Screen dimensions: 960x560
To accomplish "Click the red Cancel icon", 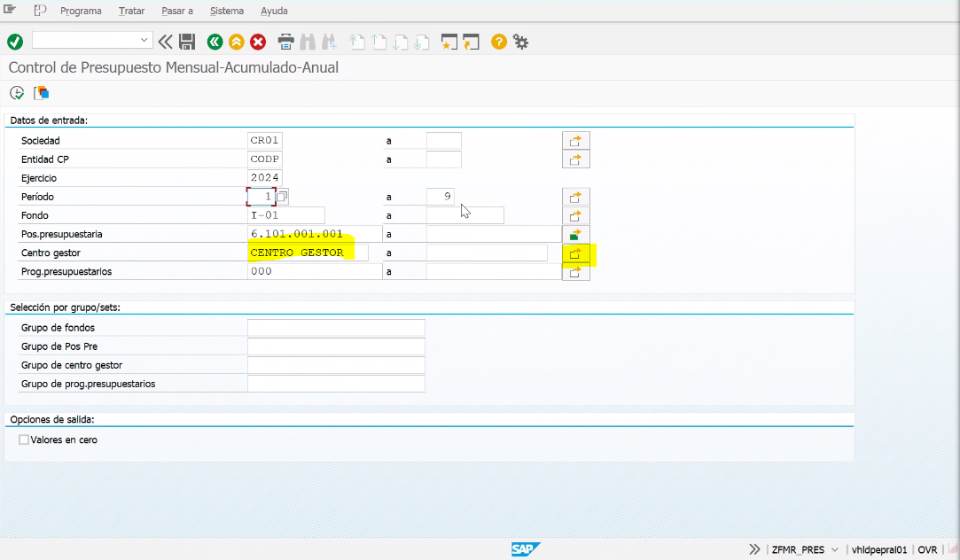I will (x=258, y=42).
